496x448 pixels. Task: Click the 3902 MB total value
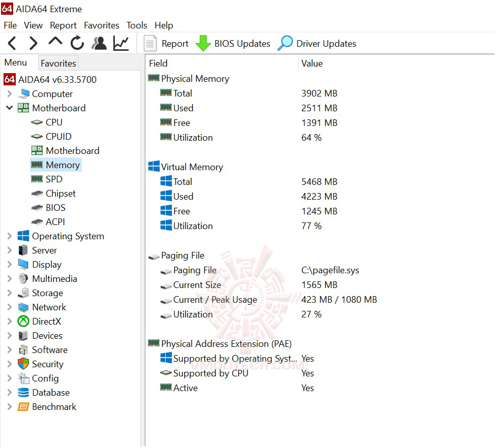tap(319, 93)
